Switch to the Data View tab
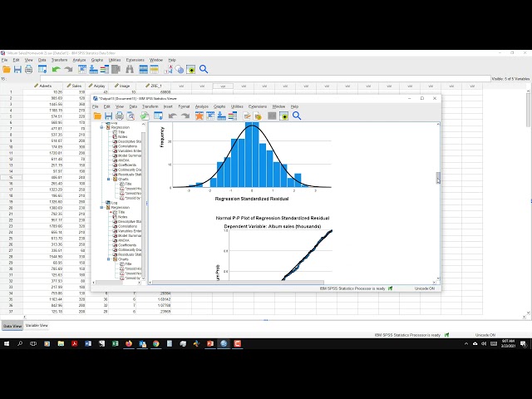Screen dimensions: 532x399 [12, 326]
